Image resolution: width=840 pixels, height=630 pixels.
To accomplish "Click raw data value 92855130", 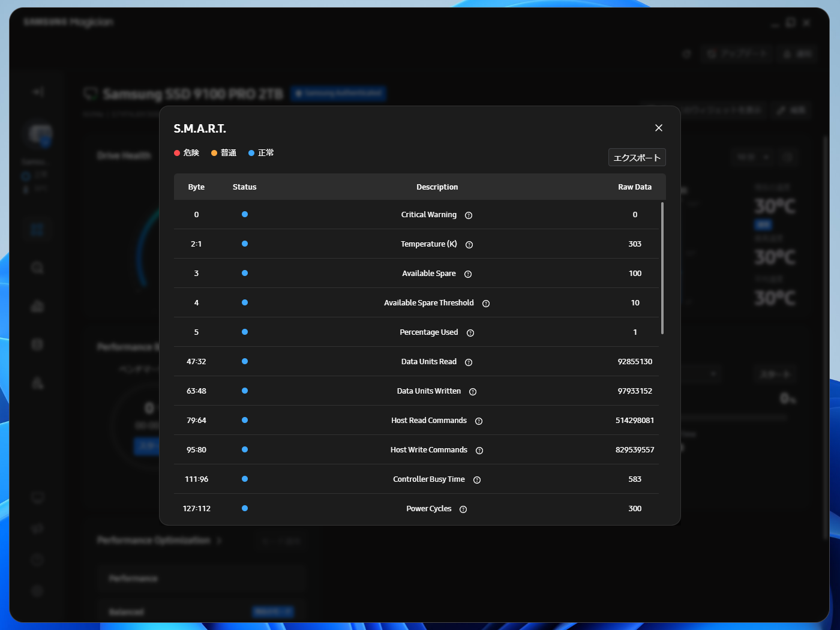I will [x=635, y=362].
